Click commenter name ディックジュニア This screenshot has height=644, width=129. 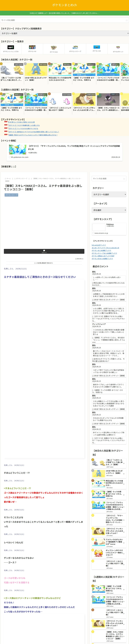coord(99,324)
